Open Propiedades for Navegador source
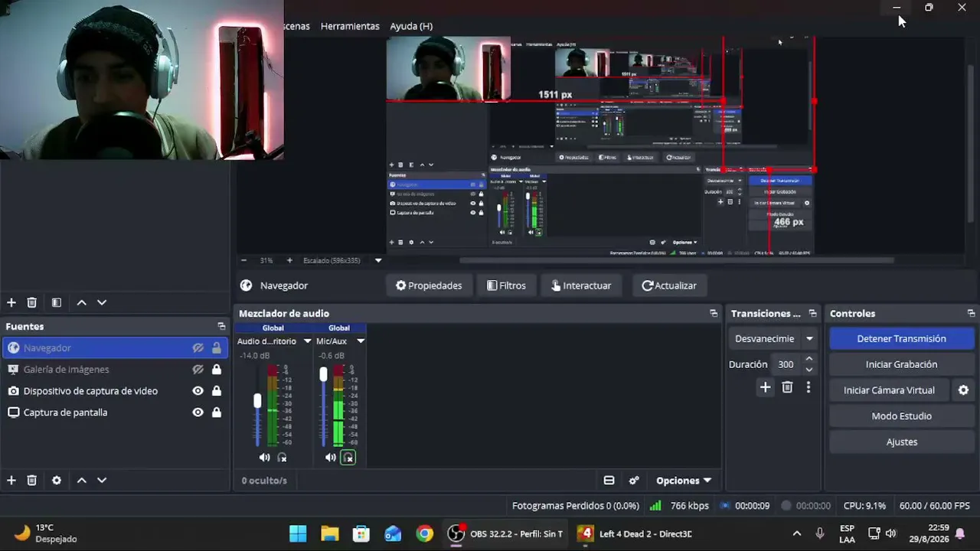Image resolution: width=980 pixels, height=551 pixels. pyautogui.click(x=429, y=285)
